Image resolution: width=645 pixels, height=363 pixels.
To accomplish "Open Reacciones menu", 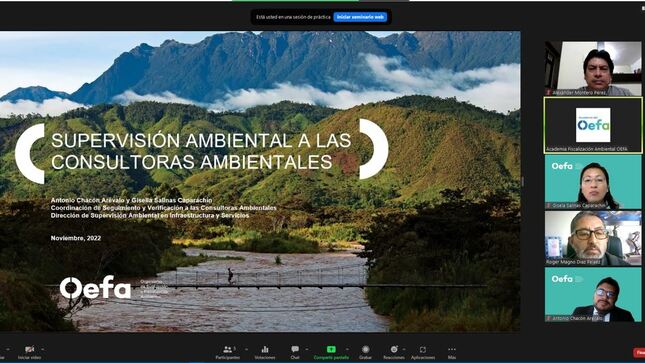I will tap(394, 352).
